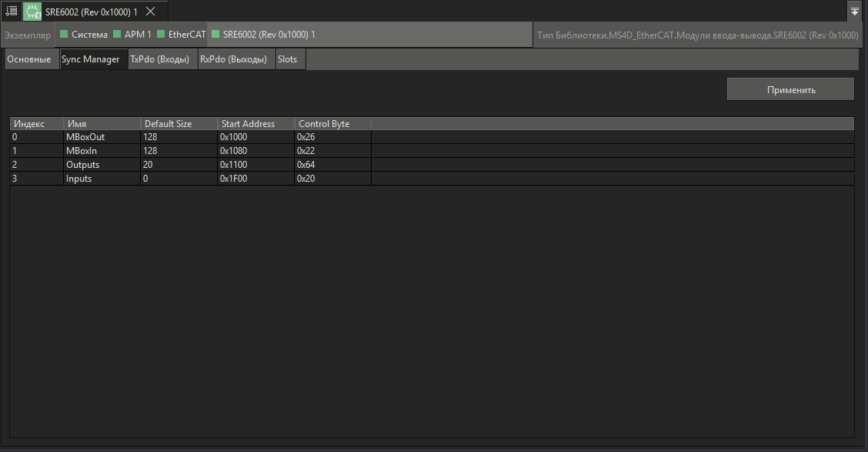Select Start Address 0x1F00
The height and width of the screenshot is (452, 868).
click(x=255, y=179)
